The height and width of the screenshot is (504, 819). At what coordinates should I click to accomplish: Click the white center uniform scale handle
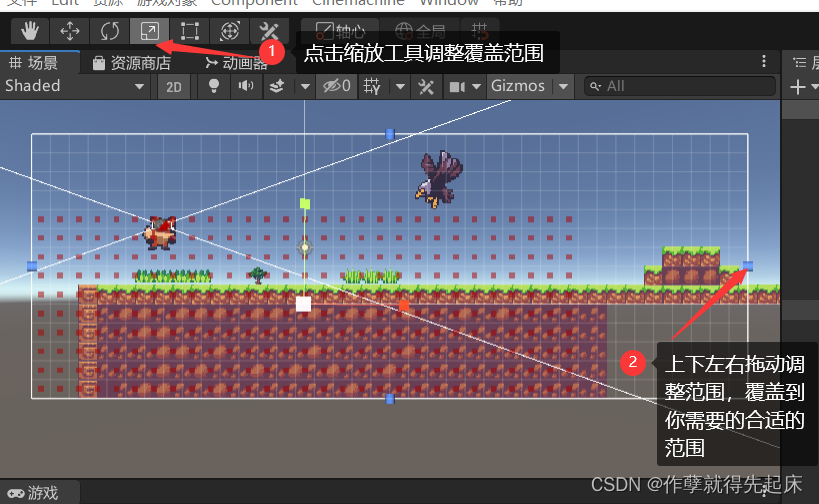point(303,304)
